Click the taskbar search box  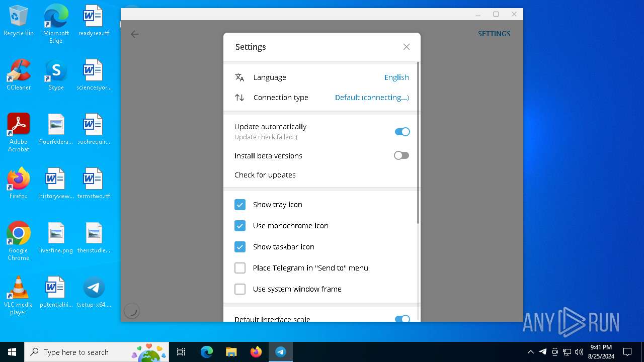click(x=97, y=352)
